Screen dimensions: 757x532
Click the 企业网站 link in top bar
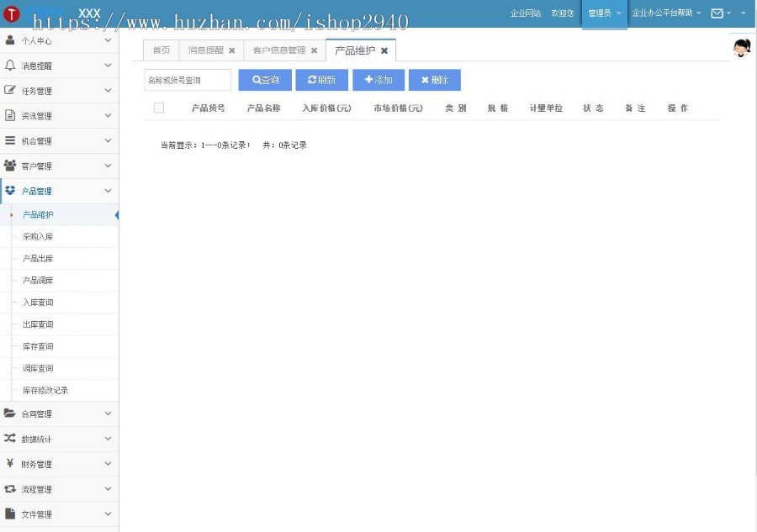pos(526,13)
